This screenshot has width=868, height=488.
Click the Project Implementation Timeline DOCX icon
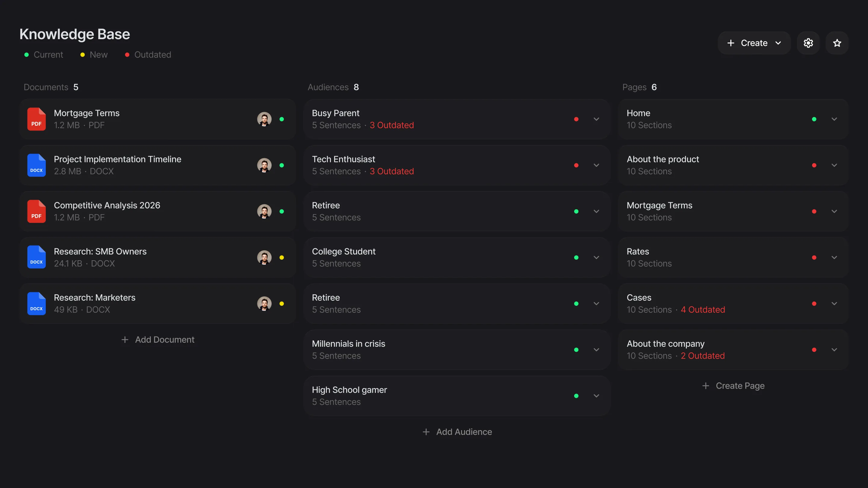pos(36,165)
